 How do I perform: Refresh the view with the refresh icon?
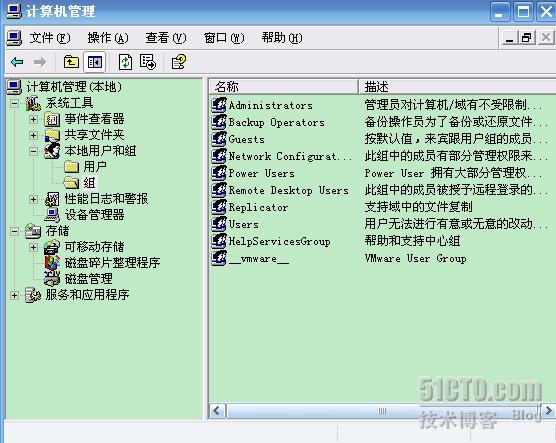[x=126, y=62]
